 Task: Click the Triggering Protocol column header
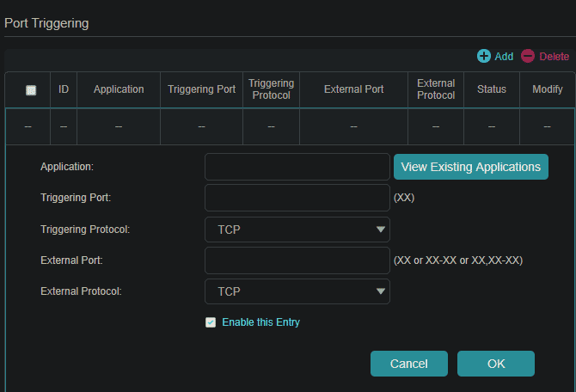coord(271,89)
